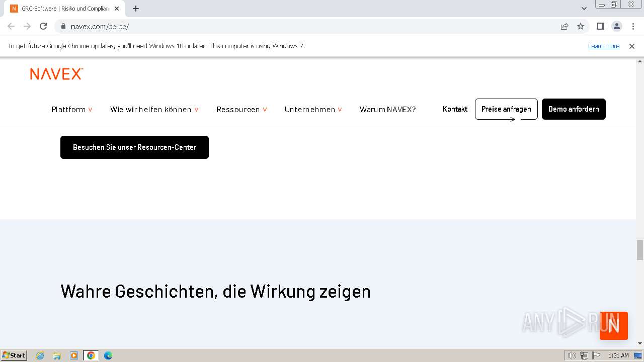Launch media player from taskbar
The image size is (644, 362).
74,355
